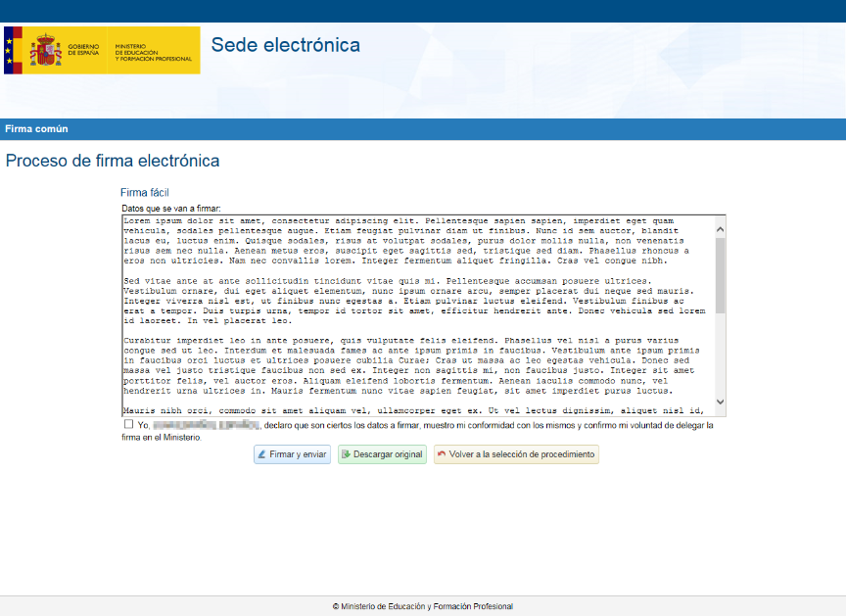Screen dimensions: 846x616
Task: Click the Gobierno de España coat of arms logo
Action: coord(45,50)
